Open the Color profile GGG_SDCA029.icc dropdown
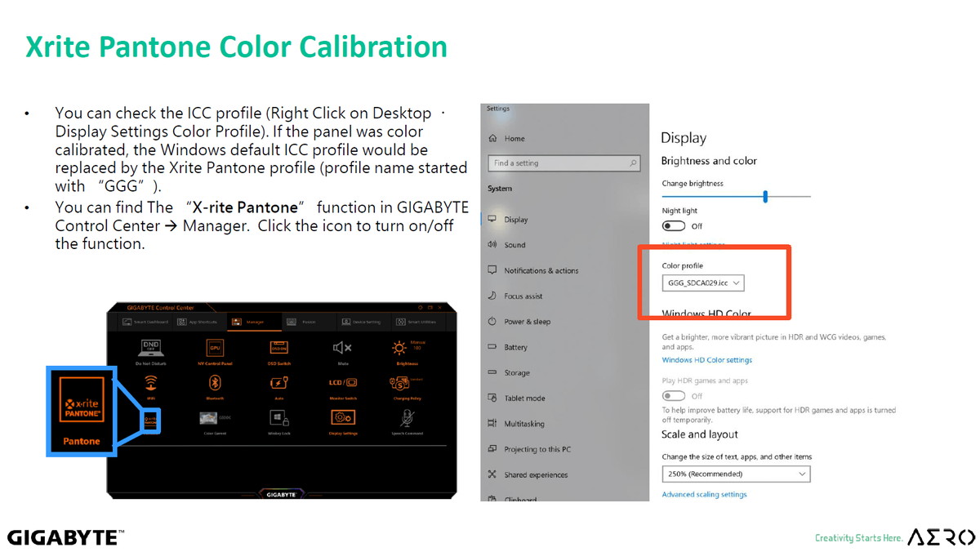The image size is (980, 552). click(703, 283)
